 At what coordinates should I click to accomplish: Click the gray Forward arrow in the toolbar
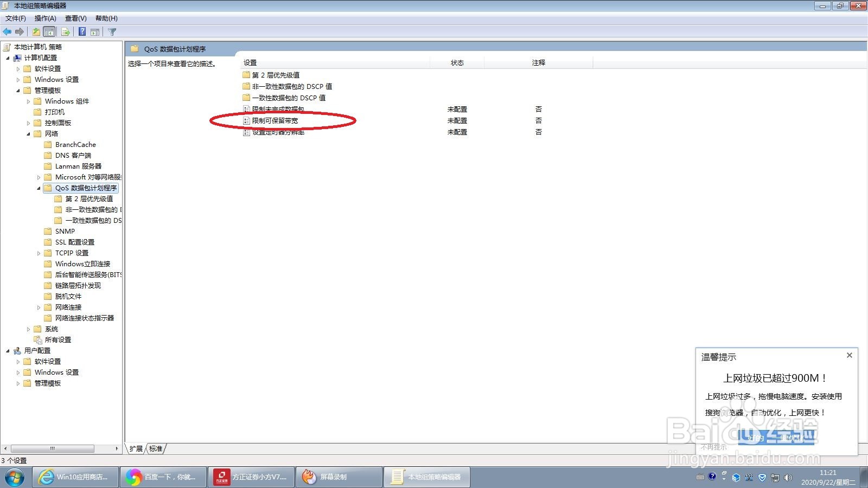(20, 32)
